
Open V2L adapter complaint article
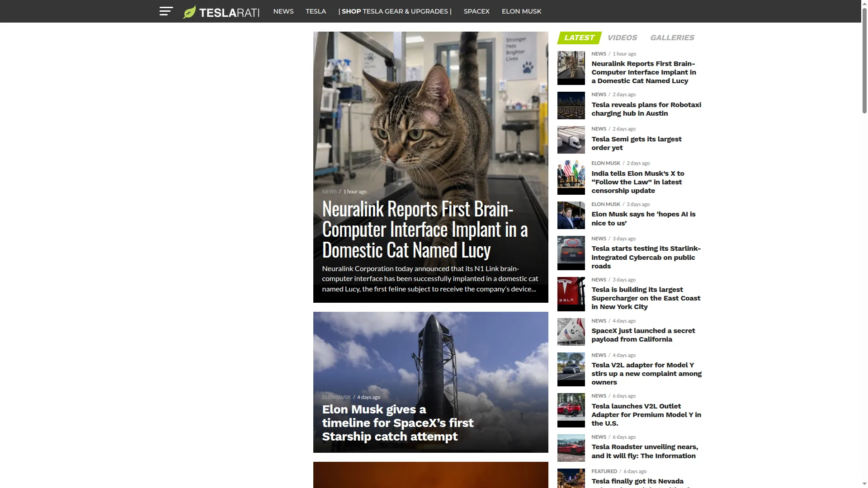646,374
